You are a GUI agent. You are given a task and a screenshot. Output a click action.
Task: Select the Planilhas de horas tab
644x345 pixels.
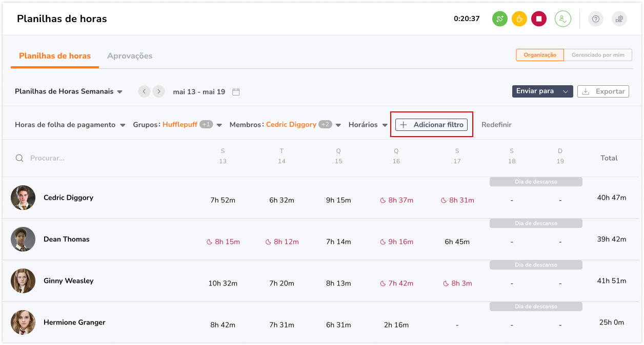55,56
